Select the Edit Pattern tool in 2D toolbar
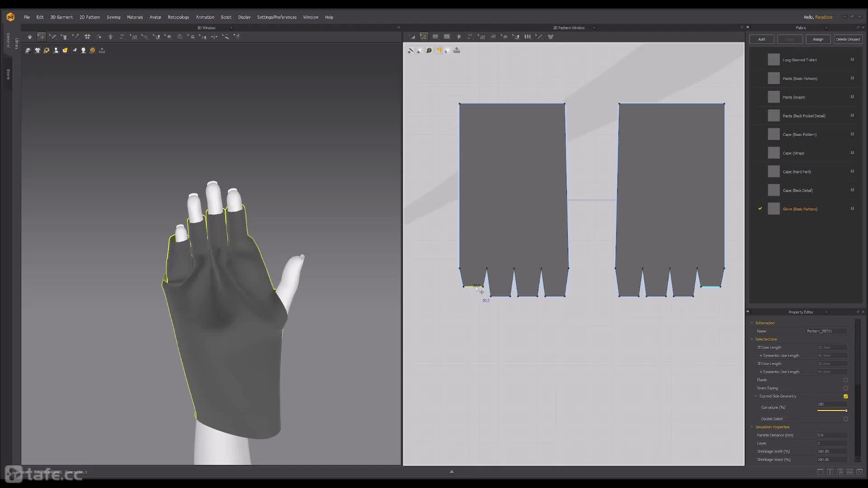This screenshot has height=488, width=868. [423, 37]
